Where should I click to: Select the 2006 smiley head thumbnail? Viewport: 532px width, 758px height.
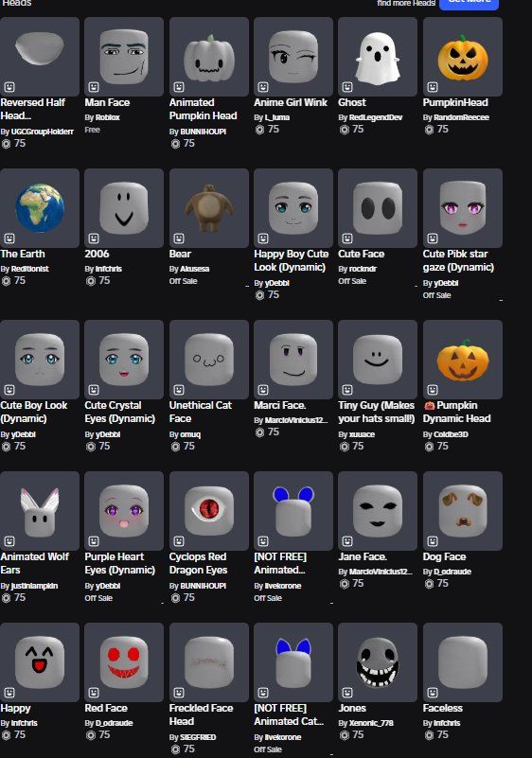pos(124,208)
